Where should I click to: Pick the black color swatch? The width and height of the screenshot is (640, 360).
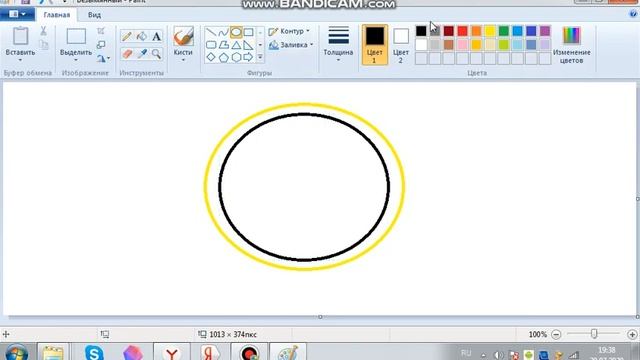(421, 31)
